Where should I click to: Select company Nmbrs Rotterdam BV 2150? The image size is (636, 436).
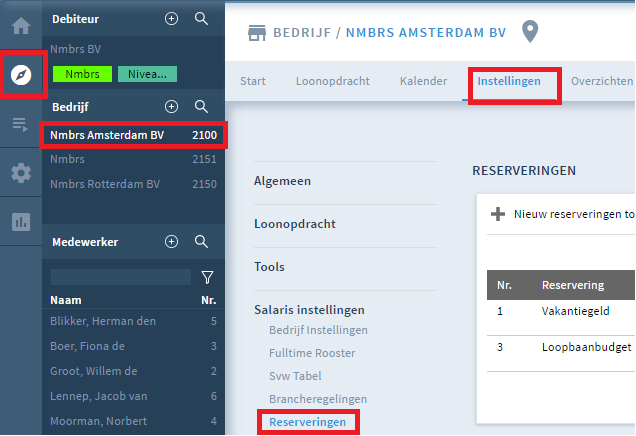coord(133,184)
